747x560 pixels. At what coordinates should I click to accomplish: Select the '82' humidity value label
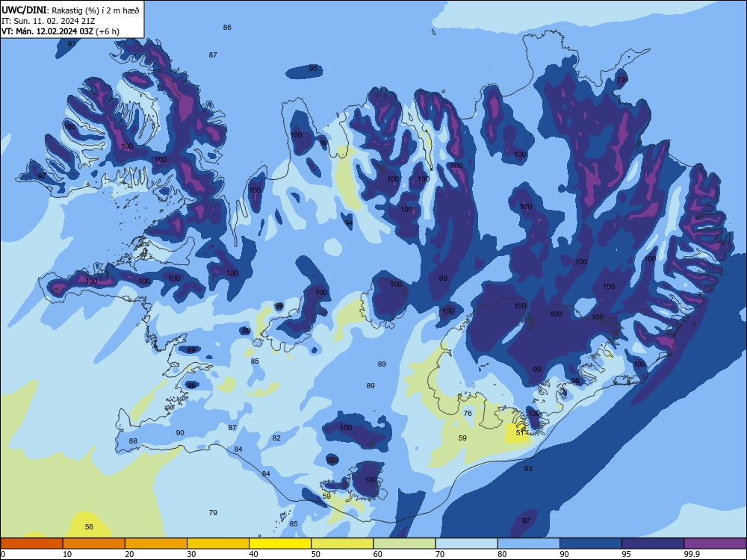coord(277,438)
